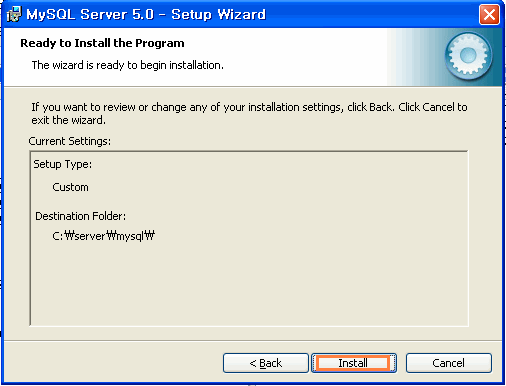Click the wizard is ready subtitle text
The height and width of the screenshot is (386, 506).
[x=127, y=65]
